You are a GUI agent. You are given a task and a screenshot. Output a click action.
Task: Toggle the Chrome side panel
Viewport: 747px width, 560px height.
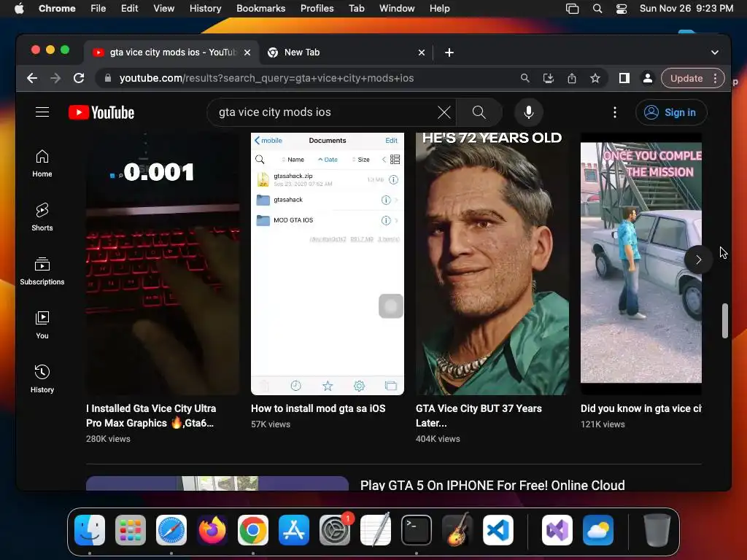pos(624,78)
